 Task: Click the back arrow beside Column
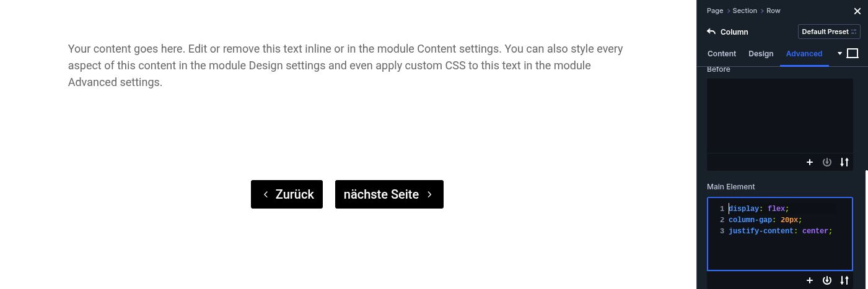711,32
